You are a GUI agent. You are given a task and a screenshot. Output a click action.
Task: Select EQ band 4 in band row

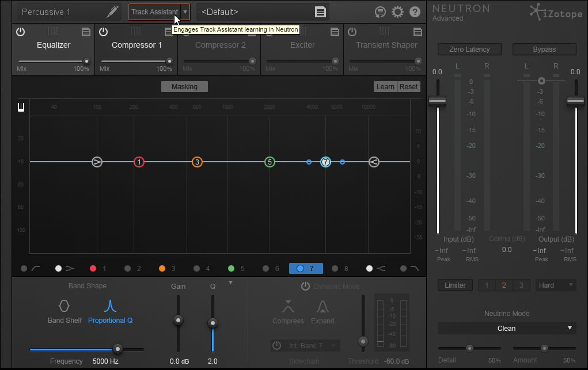click(202, 268)
